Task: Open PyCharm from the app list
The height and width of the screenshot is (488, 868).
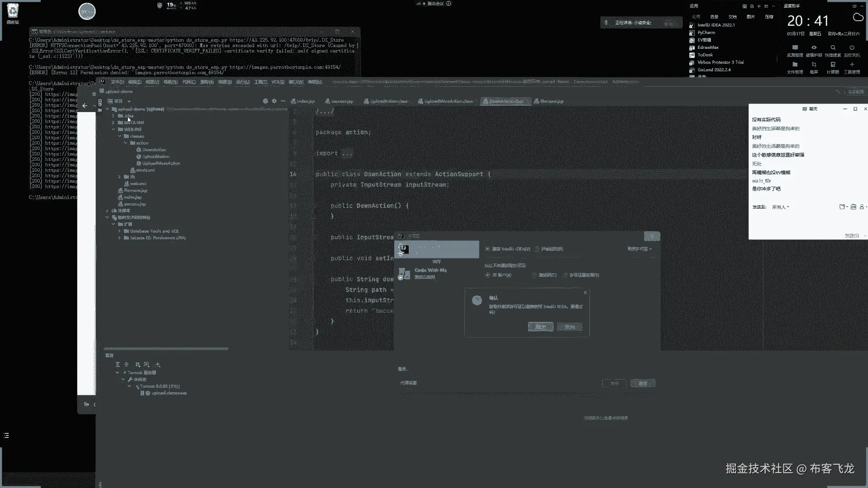Action: click(x=706, y=33)
